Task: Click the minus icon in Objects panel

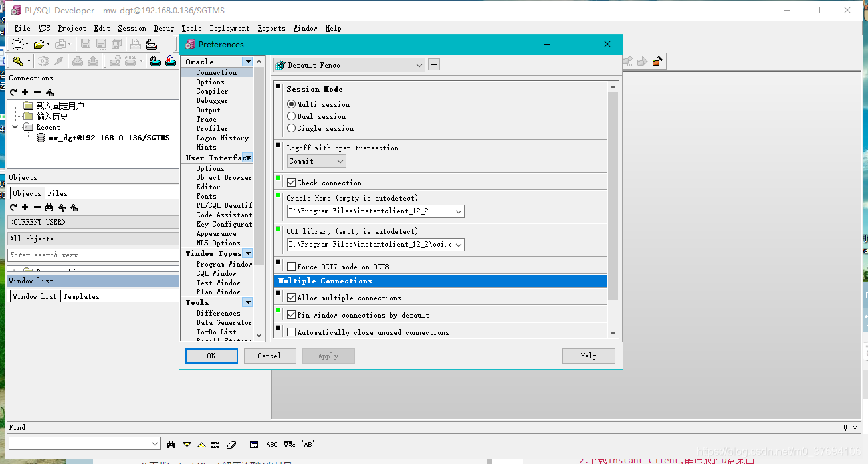Action: pos(37,207)
